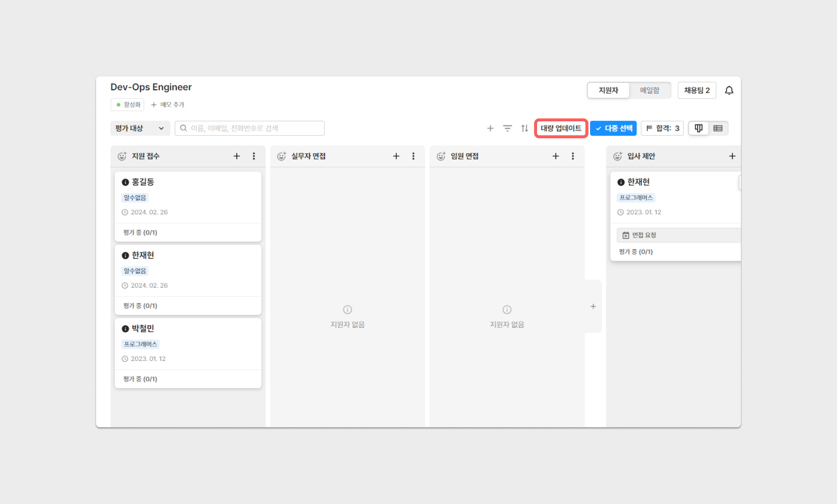Select the 지원자 tab

[x=608, y=90]
